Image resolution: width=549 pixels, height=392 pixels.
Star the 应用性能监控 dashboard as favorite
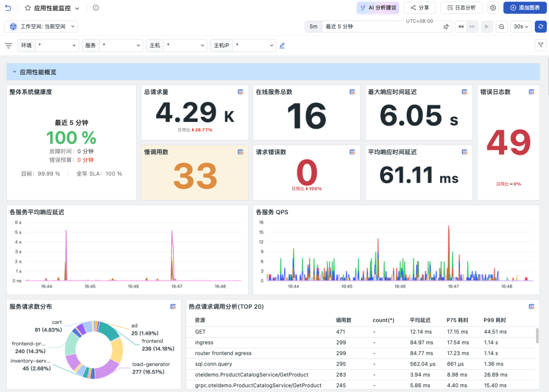[x=27, y=8]
